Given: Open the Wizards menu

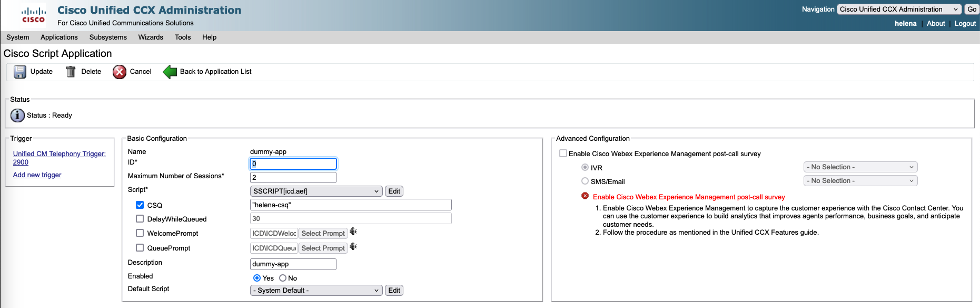Looking at the screenshot, I should click(151, 37).
